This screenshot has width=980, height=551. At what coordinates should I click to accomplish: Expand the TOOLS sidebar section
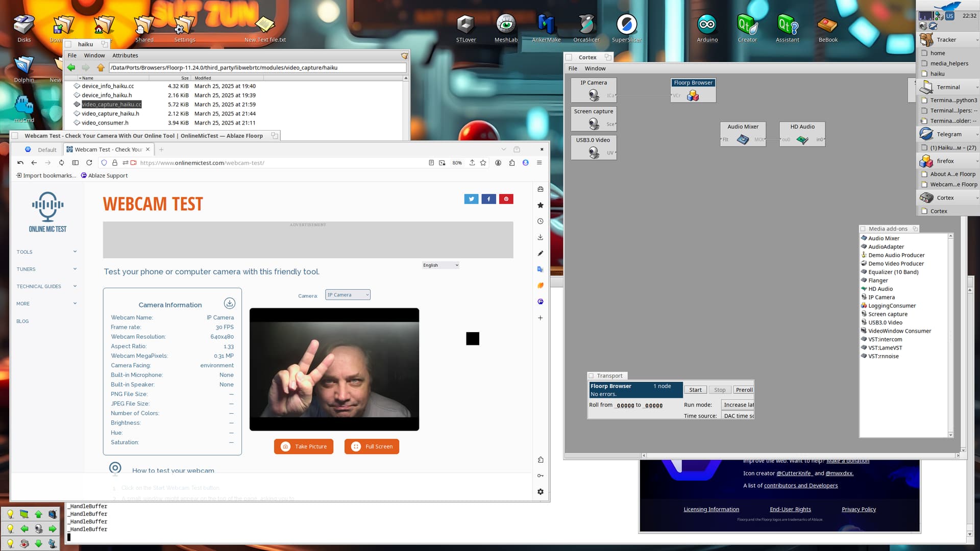pos(46,252)
